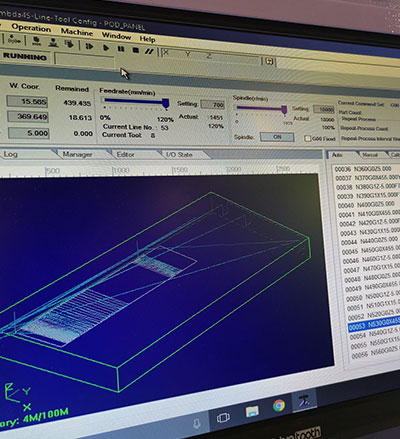The height and width of the screenshot is (439, 400).
Task: Click the Spindle speed slider handle
Action: [x=284, y=110]
